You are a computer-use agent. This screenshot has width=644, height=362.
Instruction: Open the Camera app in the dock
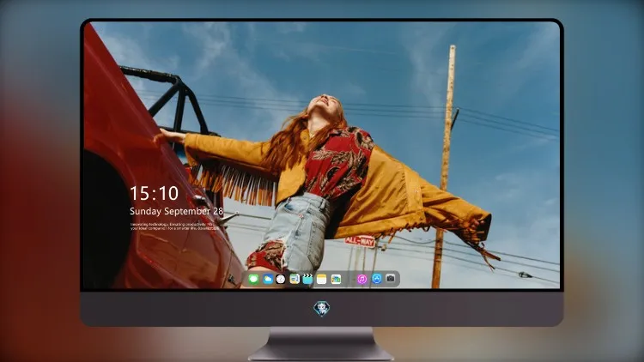(390, 279)
